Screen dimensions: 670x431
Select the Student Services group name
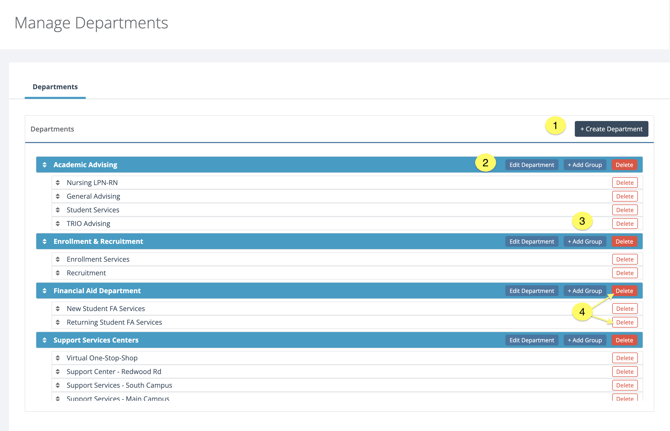coord(93,210)
